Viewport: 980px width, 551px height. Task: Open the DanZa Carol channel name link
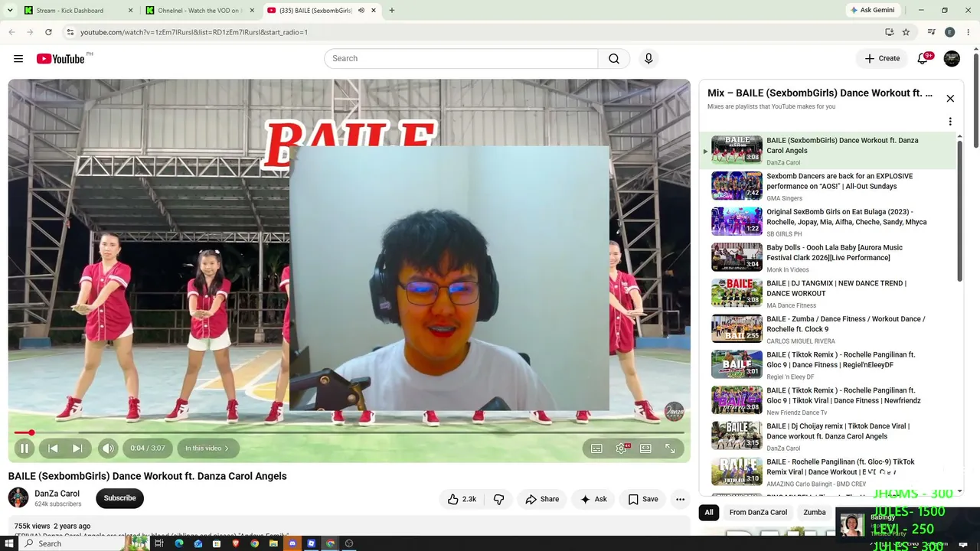click(57, 494)
